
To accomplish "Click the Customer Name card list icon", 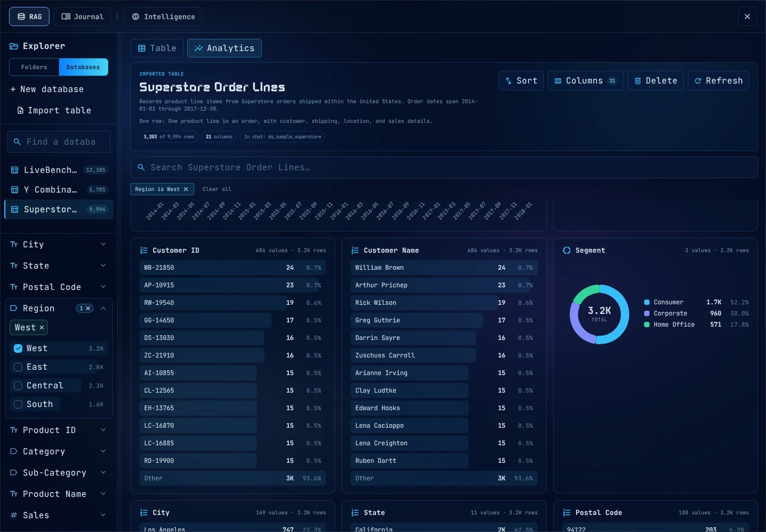I will tap(355, 251).
